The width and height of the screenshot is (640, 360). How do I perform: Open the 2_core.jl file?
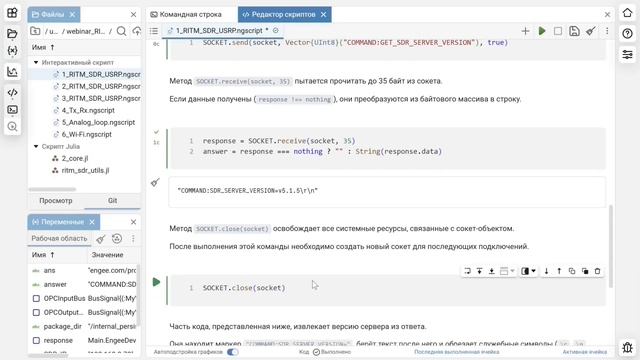75,158
